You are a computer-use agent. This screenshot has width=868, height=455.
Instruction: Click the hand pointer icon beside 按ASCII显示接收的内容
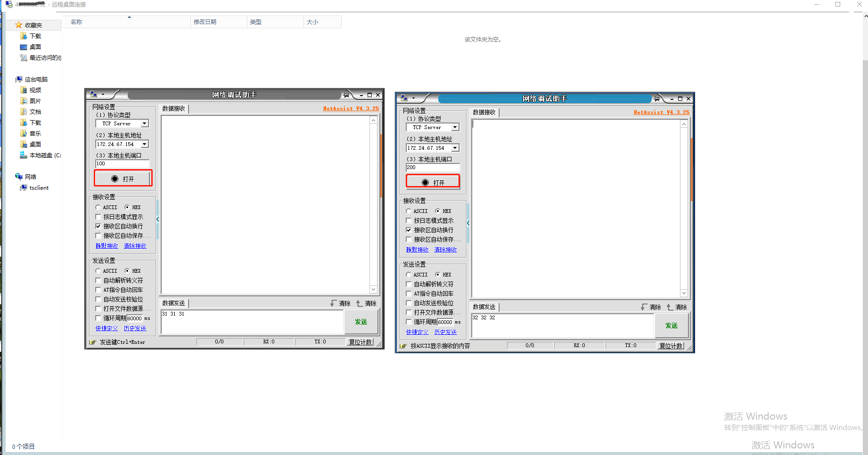click(x=403, y=346)
